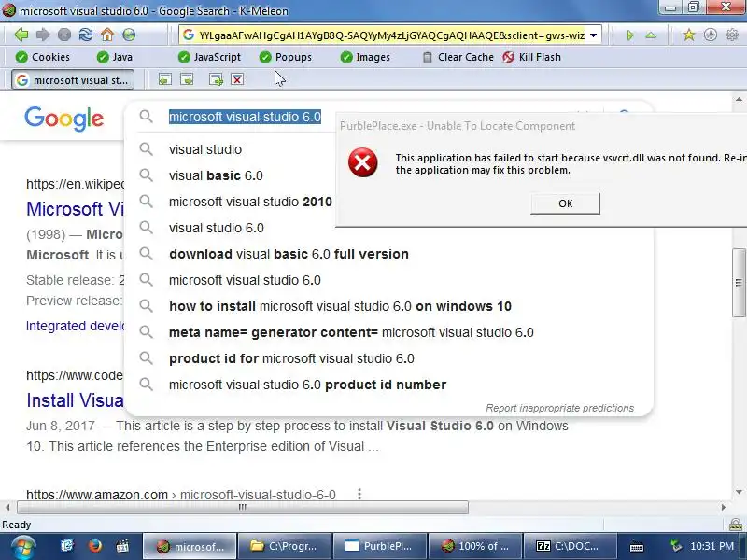Select the 'visual studio' suggestion
Image resolution: width=747 pixels, height=560 pixels.
205,149
